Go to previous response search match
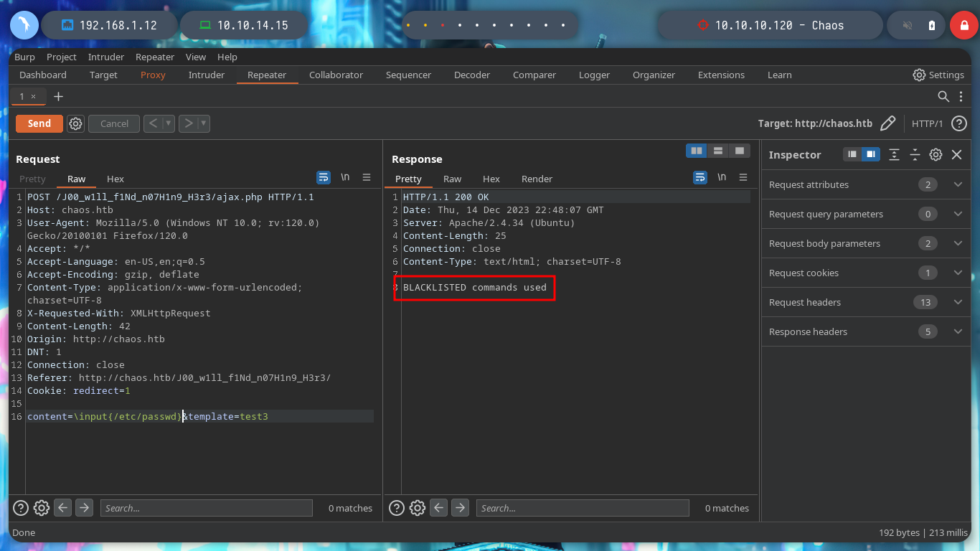This screenshot has width=980, height=551. pos(439,508)
